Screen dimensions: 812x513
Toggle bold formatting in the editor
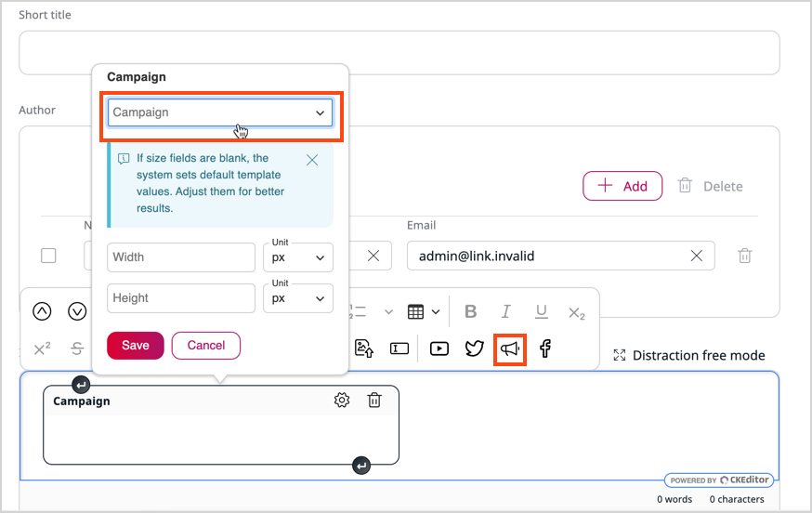click(470, 312)
